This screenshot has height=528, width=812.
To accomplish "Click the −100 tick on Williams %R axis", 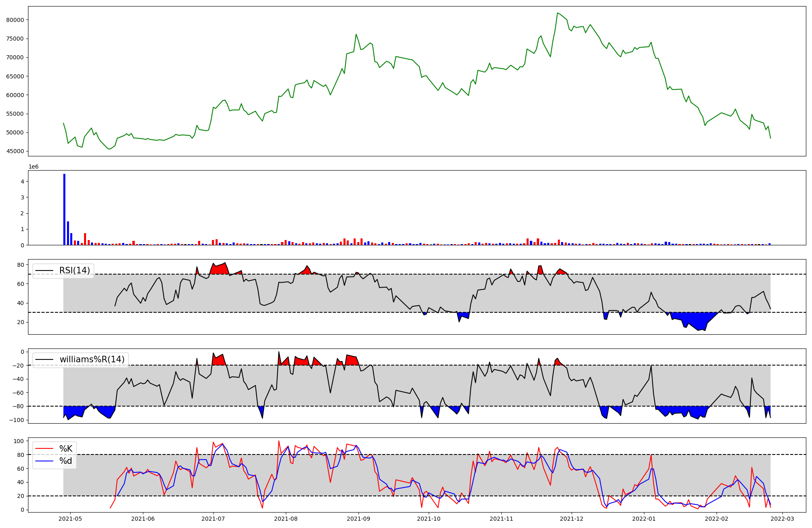I will [x=18, y=420].
